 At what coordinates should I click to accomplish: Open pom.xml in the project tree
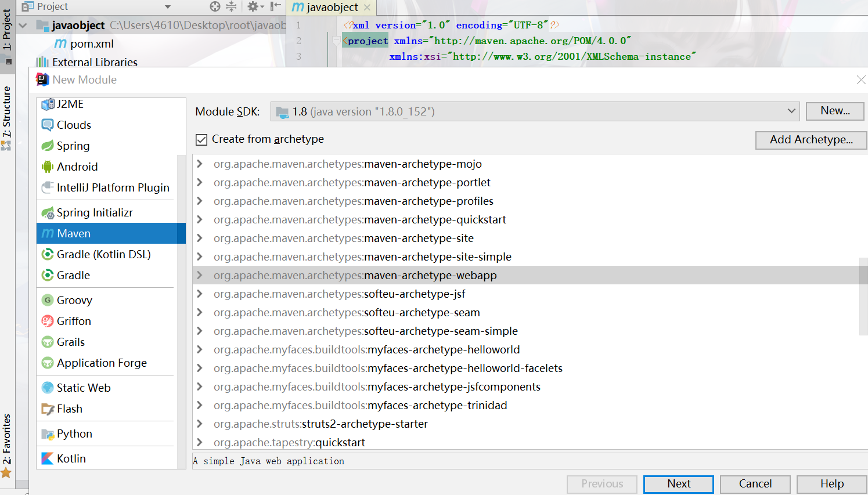point(92,44)
